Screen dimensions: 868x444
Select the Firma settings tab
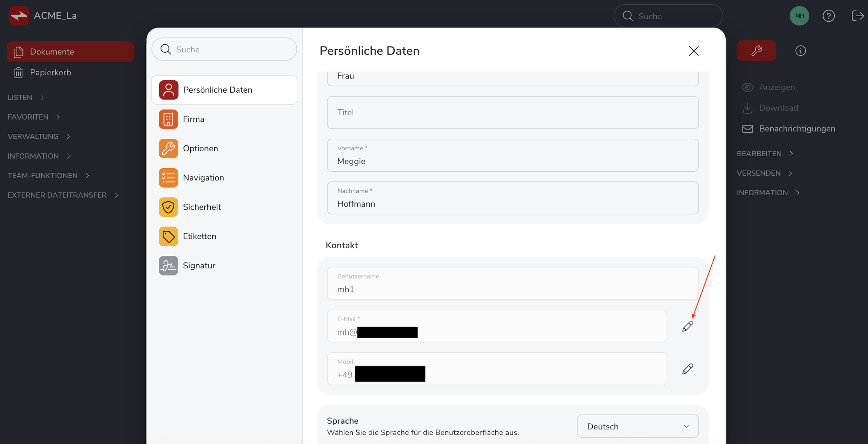pos(193,119)
